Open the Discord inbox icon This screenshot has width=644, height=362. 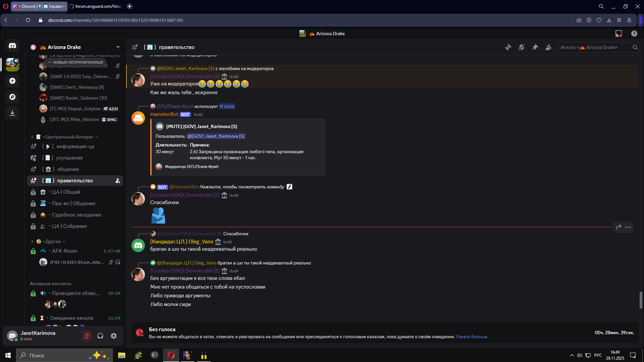[619, 34]
